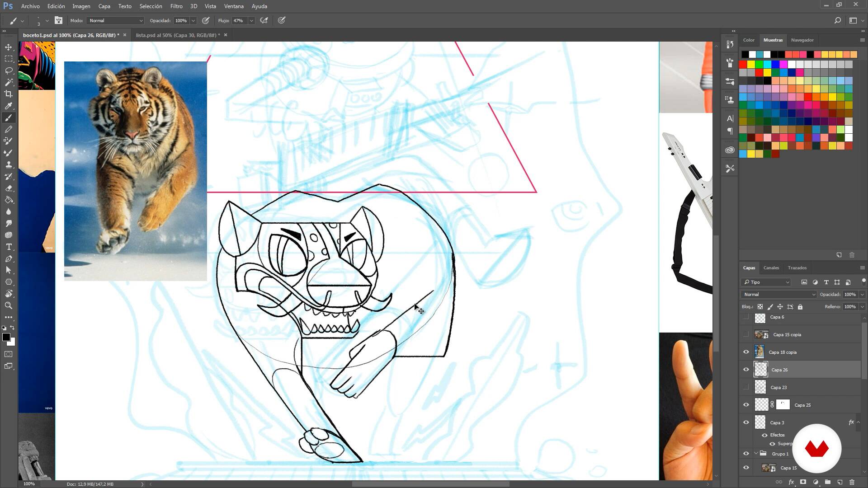Click the search icon in the options bar
The height and width of the screenshot is (488, 868).
point(837,20)
